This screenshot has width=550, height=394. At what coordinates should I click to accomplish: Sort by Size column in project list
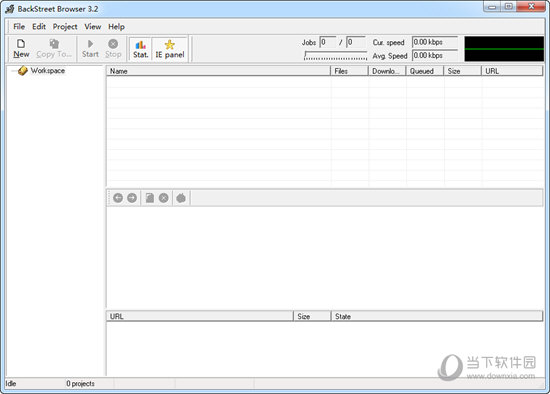tap(463, 71)
